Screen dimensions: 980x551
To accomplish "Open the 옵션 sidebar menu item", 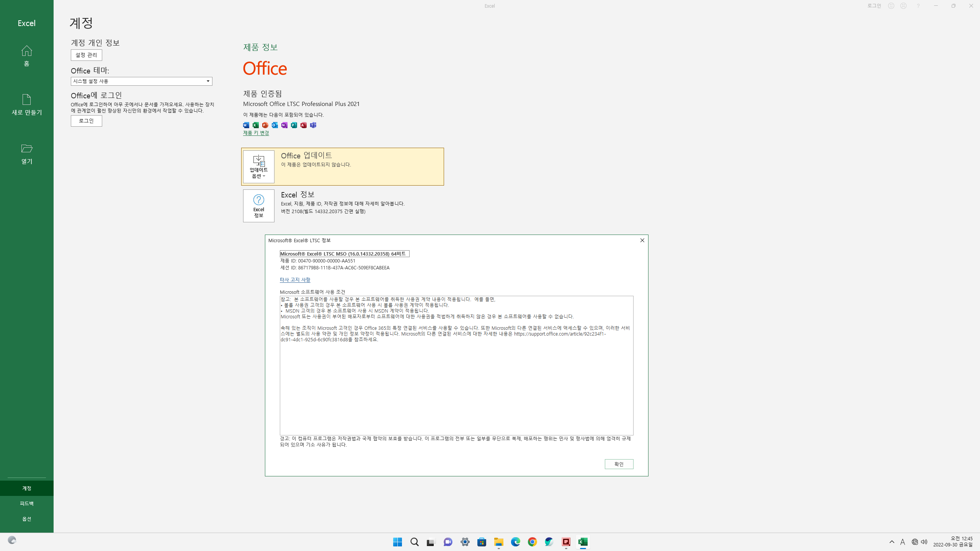I will (26, 519).
